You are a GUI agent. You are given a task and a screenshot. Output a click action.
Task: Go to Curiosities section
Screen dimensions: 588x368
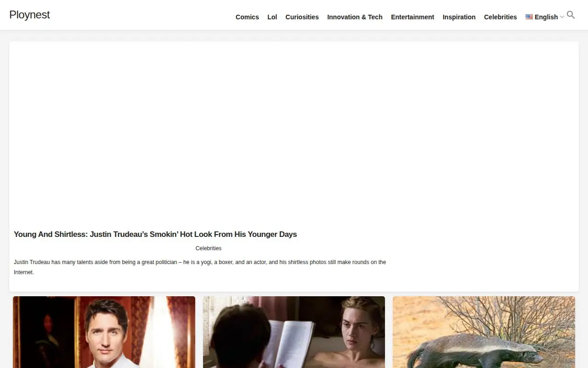tap(302, 17)
